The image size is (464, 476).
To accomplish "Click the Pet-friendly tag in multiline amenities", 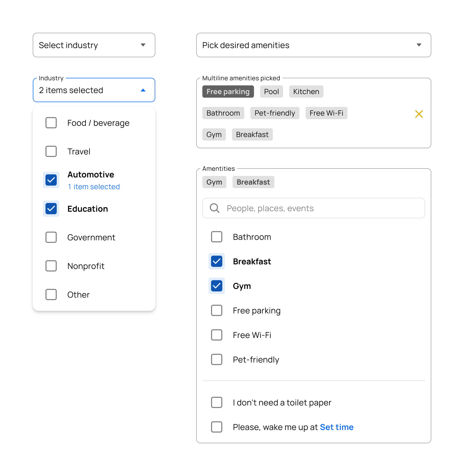I will (x=275, y=113).
